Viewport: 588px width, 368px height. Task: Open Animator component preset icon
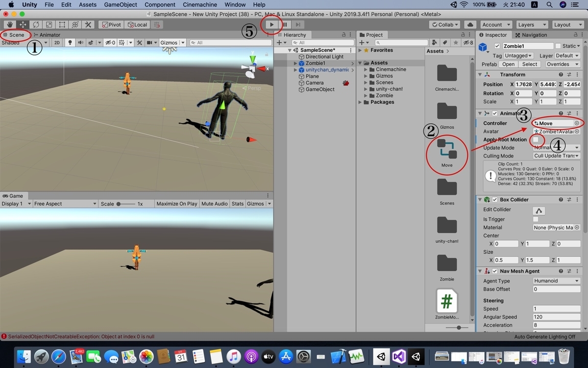click(x=569, y=113)
